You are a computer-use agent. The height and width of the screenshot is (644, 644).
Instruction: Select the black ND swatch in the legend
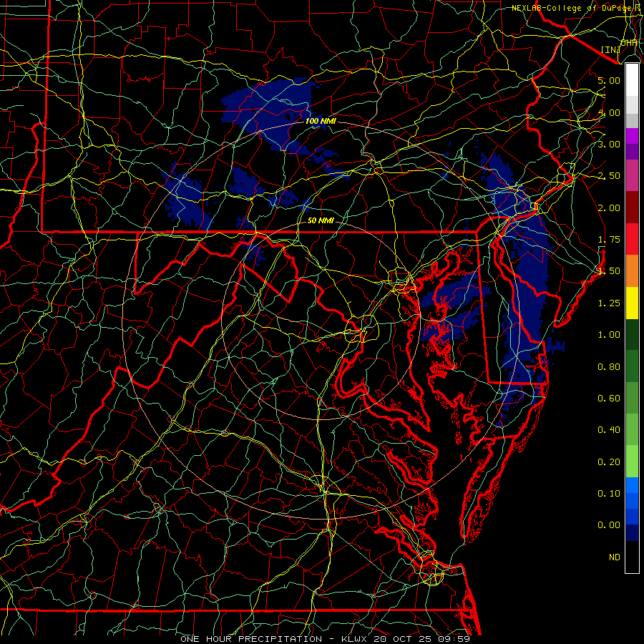[632, 557]
